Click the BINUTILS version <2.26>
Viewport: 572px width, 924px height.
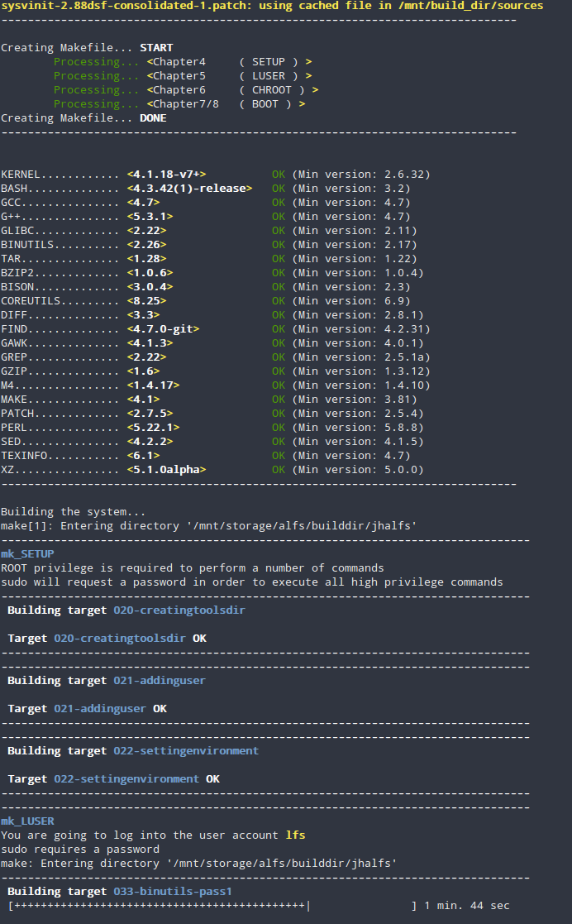coord(146,245)
